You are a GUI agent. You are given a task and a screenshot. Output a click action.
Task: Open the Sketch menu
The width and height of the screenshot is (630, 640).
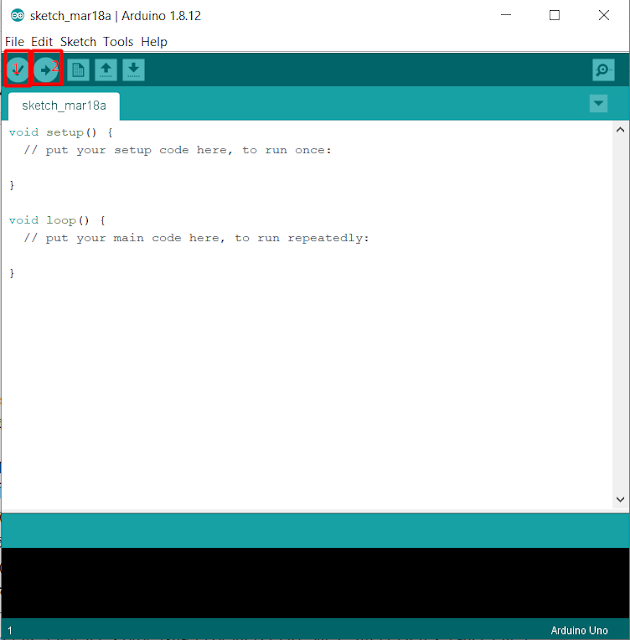[78, 42]
